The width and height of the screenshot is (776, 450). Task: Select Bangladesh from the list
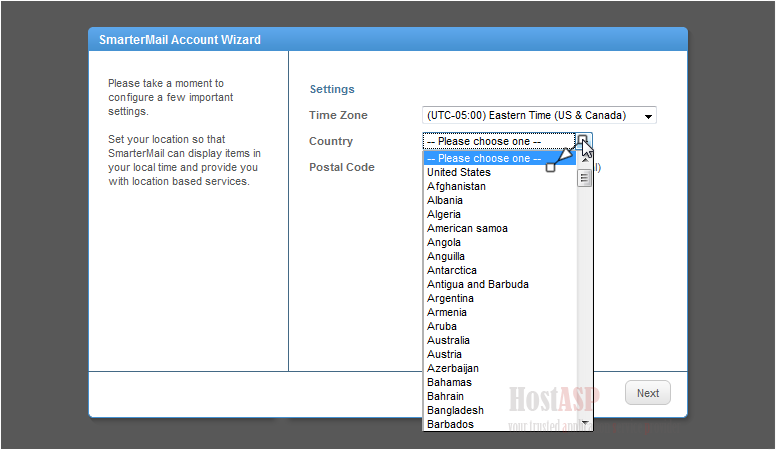pos(455,410)
